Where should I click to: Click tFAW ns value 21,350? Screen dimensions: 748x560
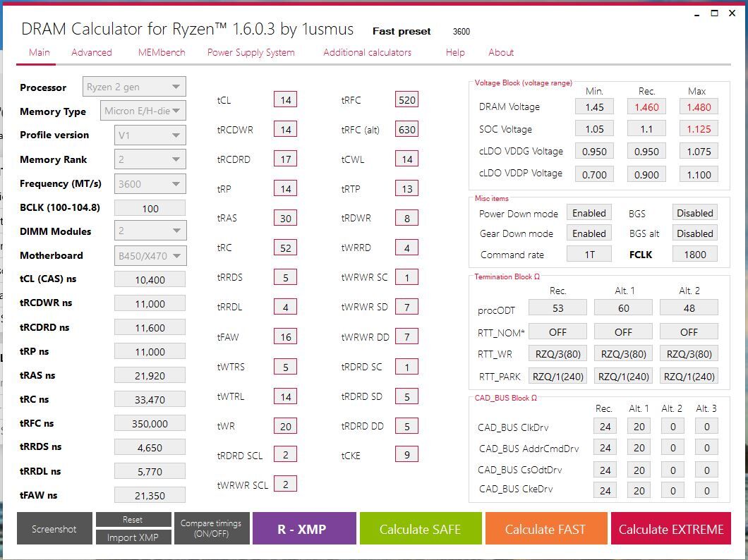[x=150, y=496]
